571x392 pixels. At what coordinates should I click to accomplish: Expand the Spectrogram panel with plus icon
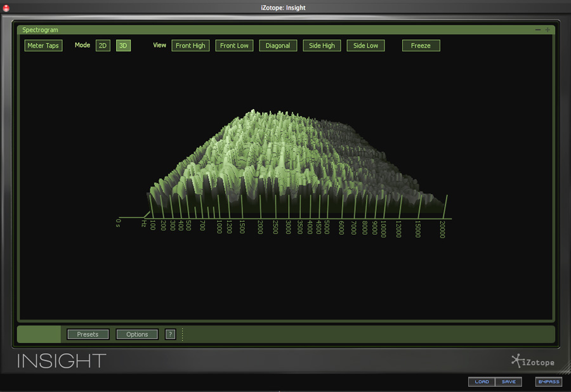[548, 30]
